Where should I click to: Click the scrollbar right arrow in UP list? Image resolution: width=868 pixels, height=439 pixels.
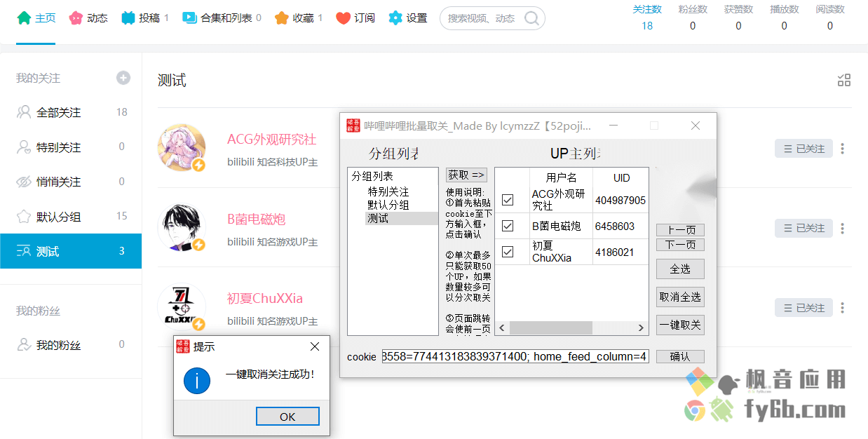pos(641,327)
